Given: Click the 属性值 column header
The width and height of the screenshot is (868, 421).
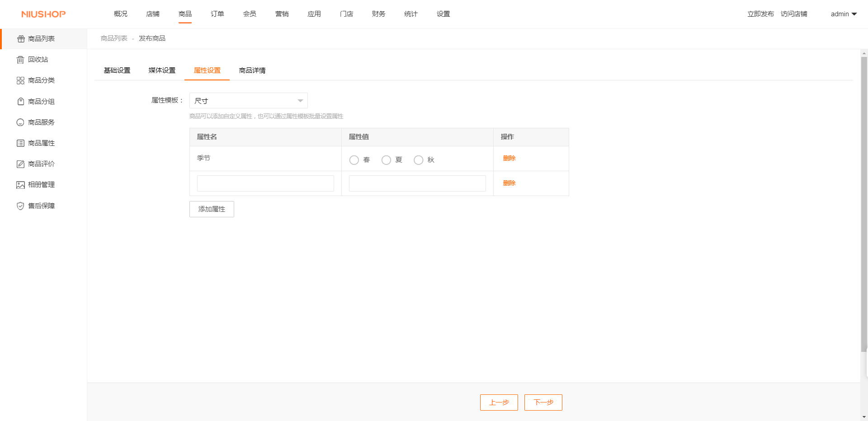Looking at the screenshot, I should coord(417,137).
